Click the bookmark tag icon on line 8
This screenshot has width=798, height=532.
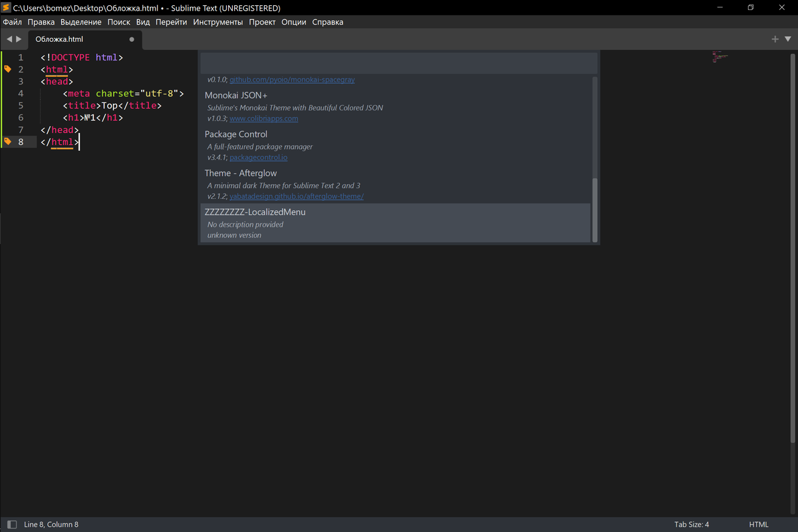click(x=7, y=142)
